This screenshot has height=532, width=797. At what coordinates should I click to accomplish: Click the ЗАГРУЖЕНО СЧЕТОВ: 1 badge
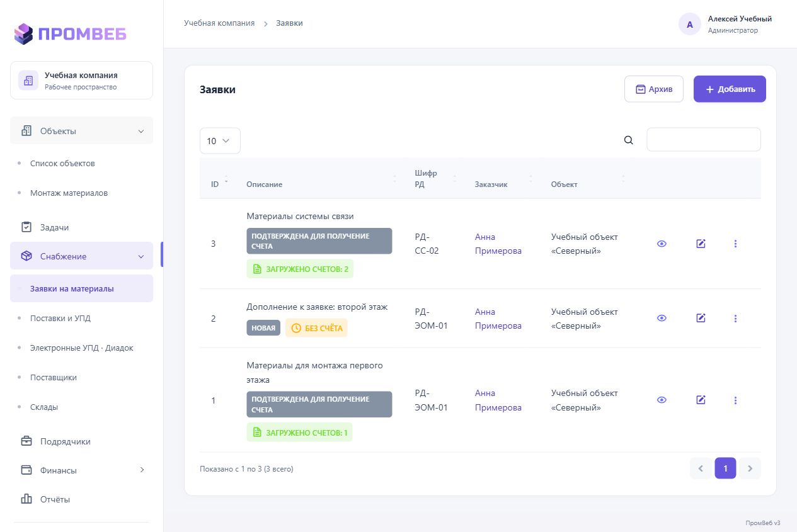pos(299,433)
